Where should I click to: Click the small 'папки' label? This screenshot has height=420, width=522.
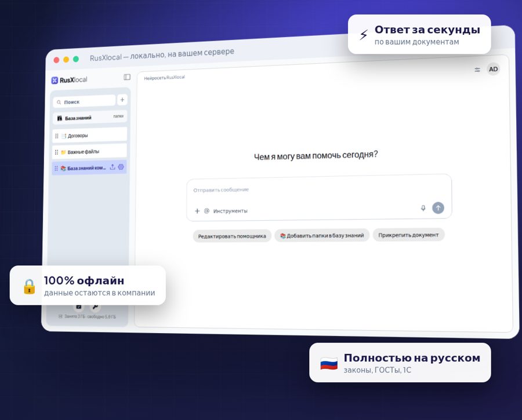tap(118, 116)
